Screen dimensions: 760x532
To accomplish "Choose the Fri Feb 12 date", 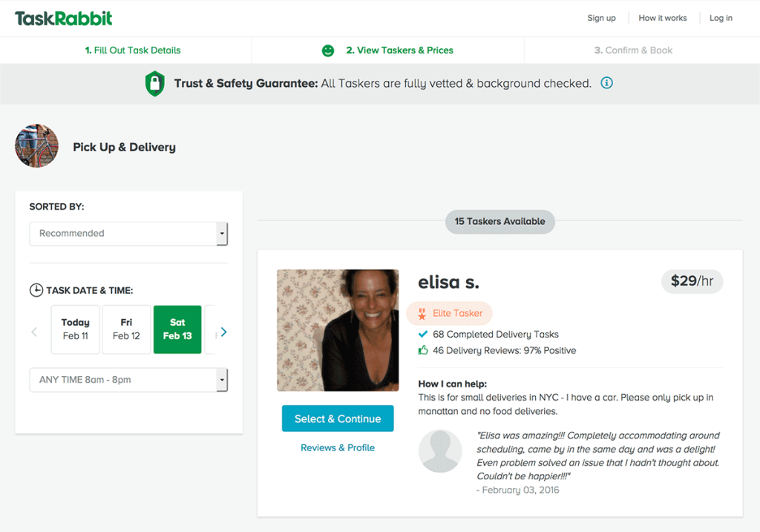I will click(126, 329).
